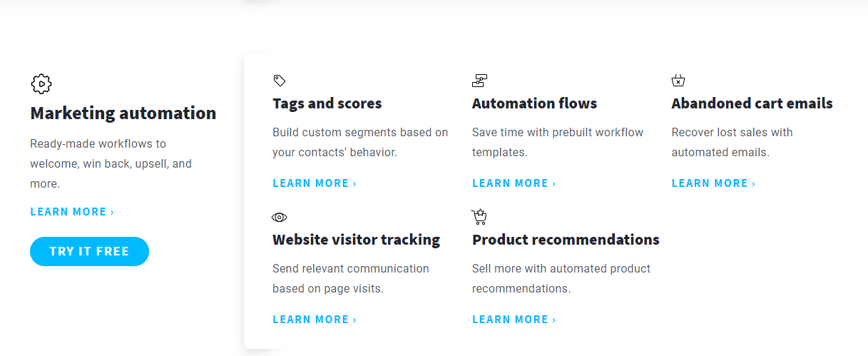Viewport: 868px width, 356px height.
Task: Click the Abandoned cart basket icon
Action: pyautogui.click(x=678, y=81)
